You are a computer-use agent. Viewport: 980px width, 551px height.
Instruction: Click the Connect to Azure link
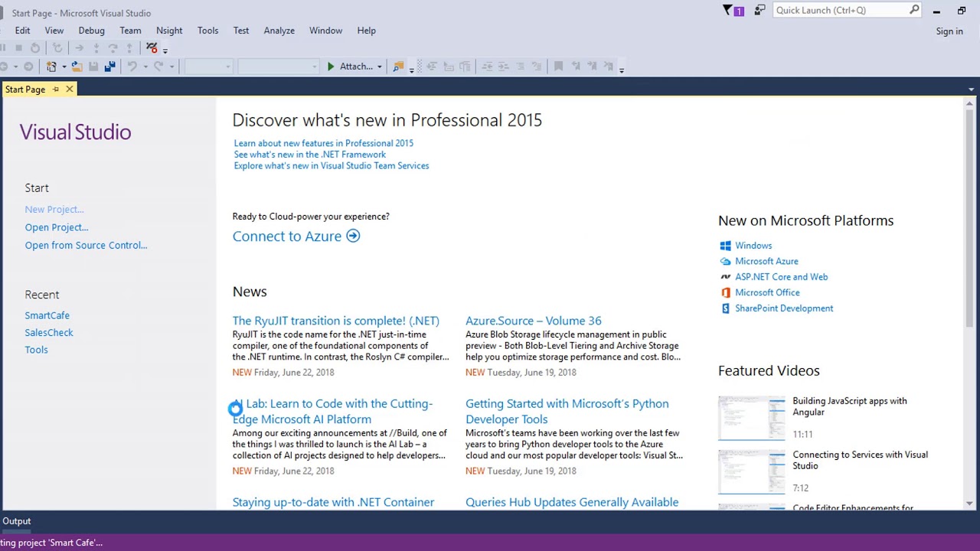pyautogui.click(x=287, y=236)
